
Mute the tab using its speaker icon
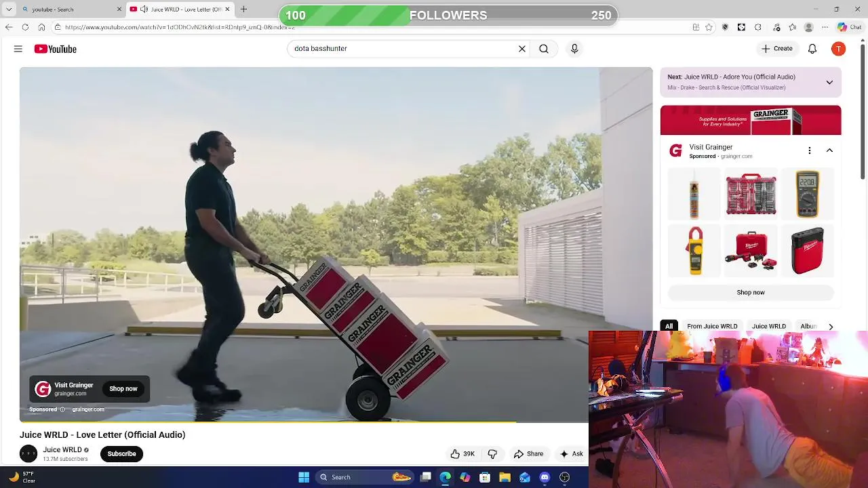(144, 9)
